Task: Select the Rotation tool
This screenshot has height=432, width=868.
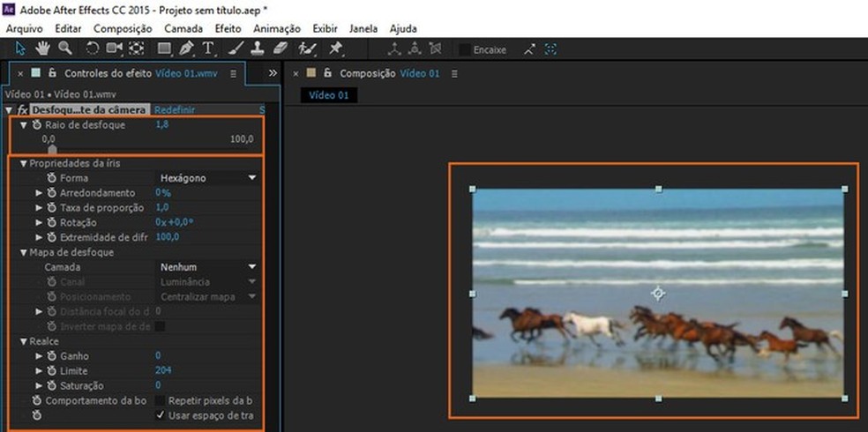Action: coord(92,48)
